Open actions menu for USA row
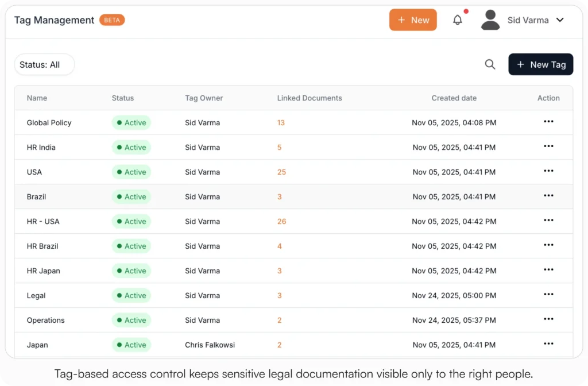Image resolution: width=588 pixels, height=386 pixels. click(548, 171)
